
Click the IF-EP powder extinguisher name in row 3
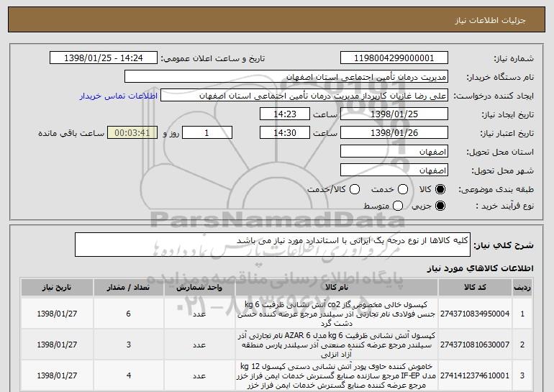pyautogui.click(x=337, y=375)
